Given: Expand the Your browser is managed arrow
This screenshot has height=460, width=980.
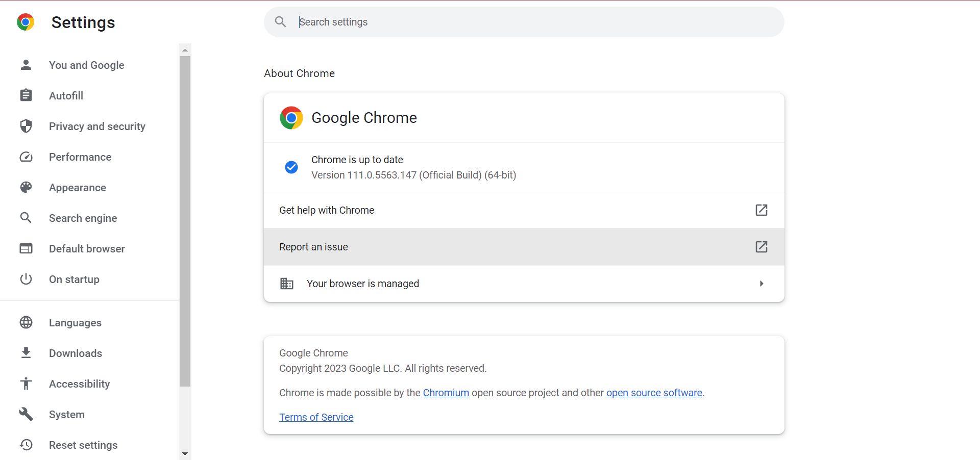Looking at the screenshot, I should (x=762, y=284).
